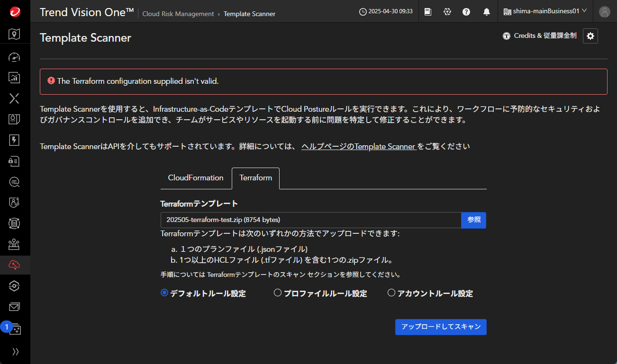Select アカウントルール設定 radio button
The height and width of the screenshot is (364, 617).
click(x=391, y=293)
